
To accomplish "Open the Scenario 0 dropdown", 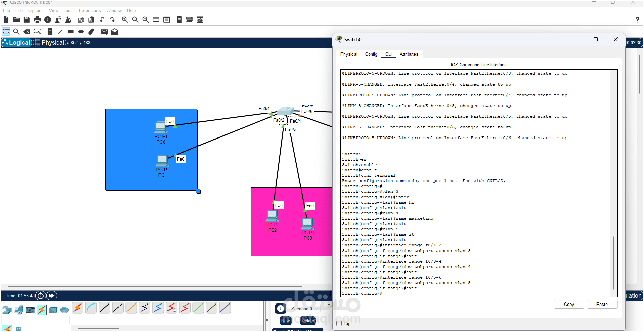I will click(x=305, y=309).
